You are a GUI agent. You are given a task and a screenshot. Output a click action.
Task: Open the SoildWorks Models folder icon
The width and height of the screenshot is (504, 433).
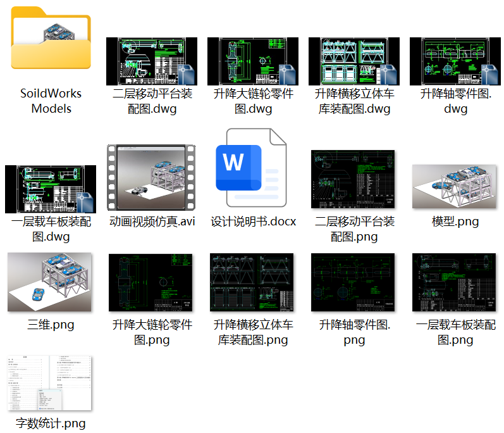(51, 38)
